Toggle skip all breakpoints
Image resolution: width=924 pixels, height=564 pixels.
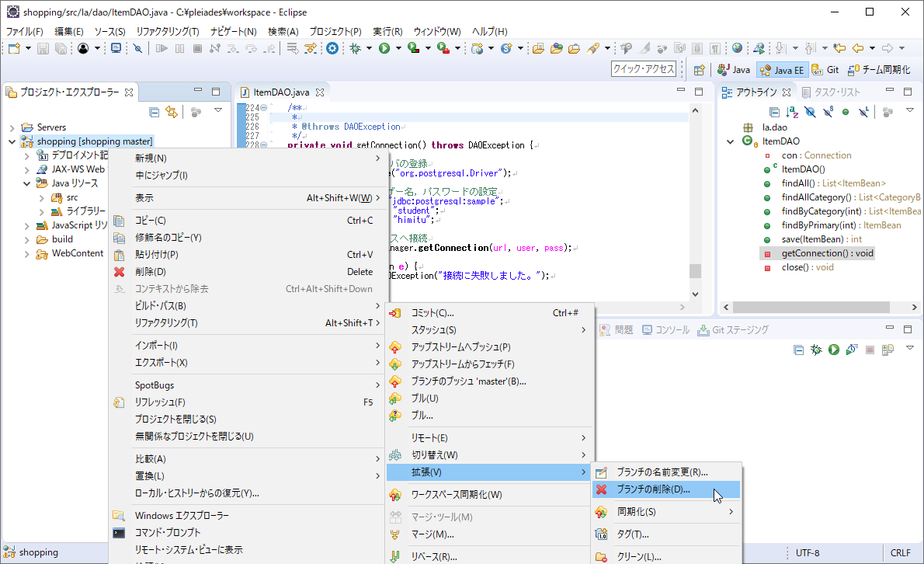coord(136,47)
